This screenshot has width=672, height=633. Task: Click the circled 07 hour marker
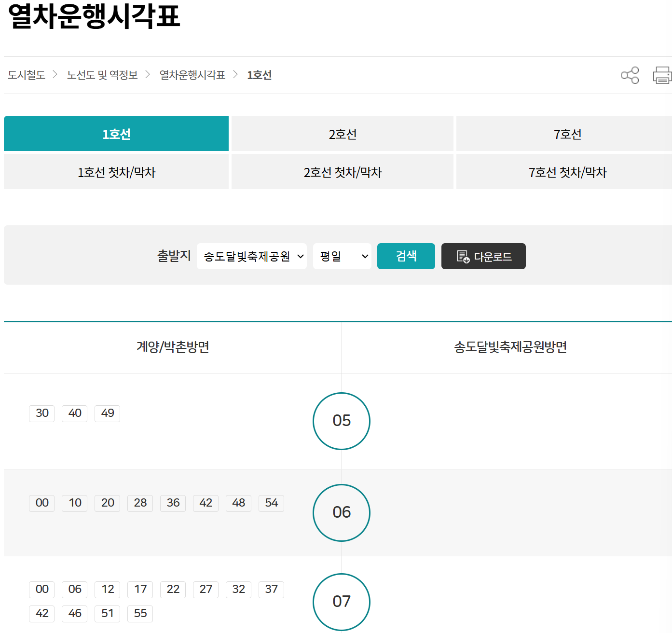pos(342,602)
